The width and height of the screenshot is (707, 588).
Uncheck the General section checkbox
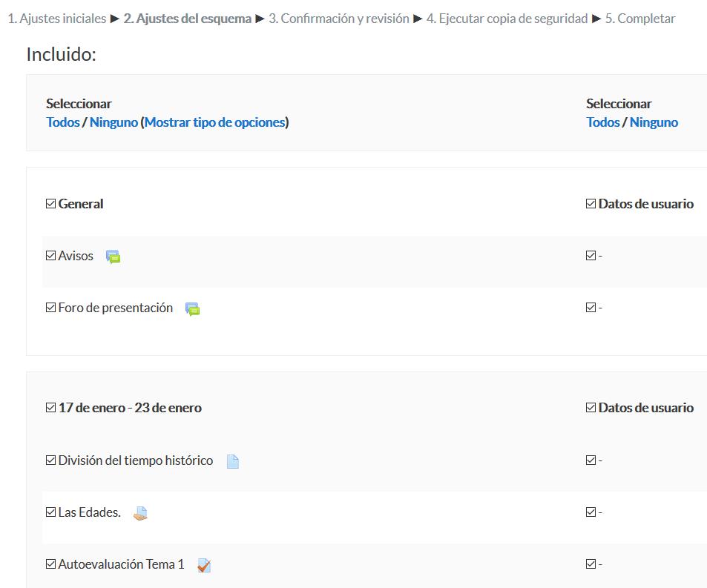tap(50, 204)
